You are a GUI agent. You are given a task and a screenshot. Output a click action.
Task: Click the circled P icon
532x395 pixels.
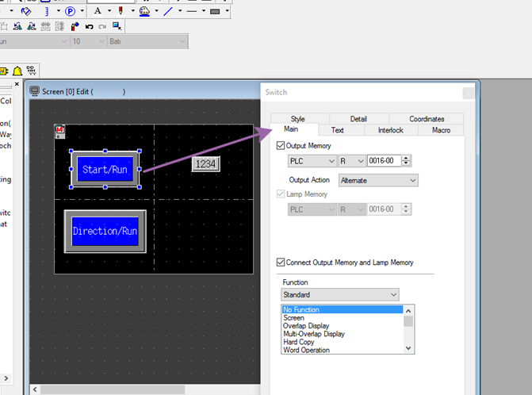pyautogui.click(x=70, y=11)
